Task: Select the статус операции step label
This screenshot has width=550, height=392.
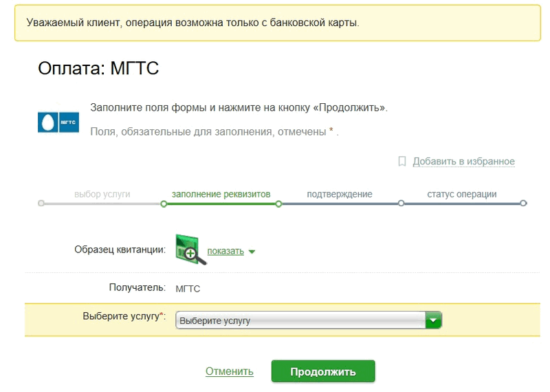Action: [x=461, y=194]
